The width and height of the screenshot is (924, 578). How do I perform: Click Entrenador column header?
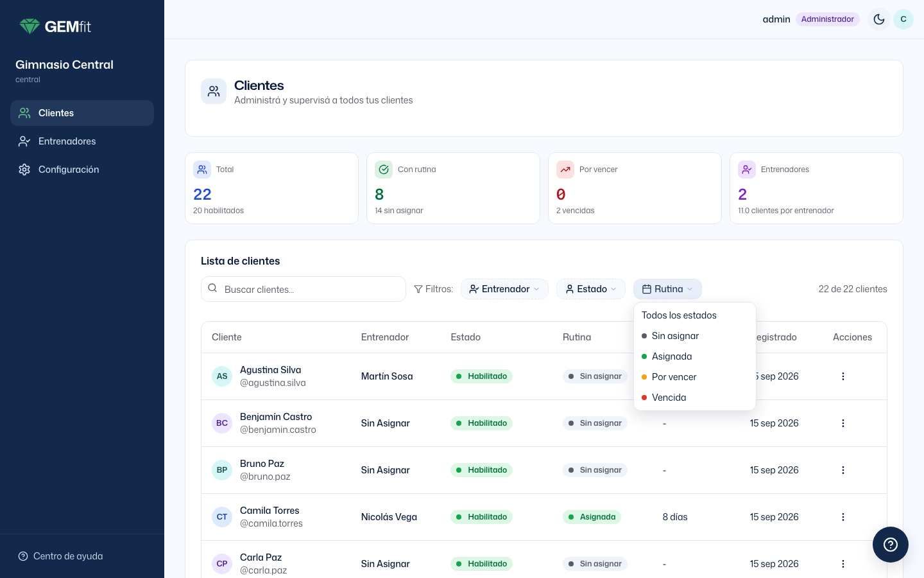click(x=385, y=337)
